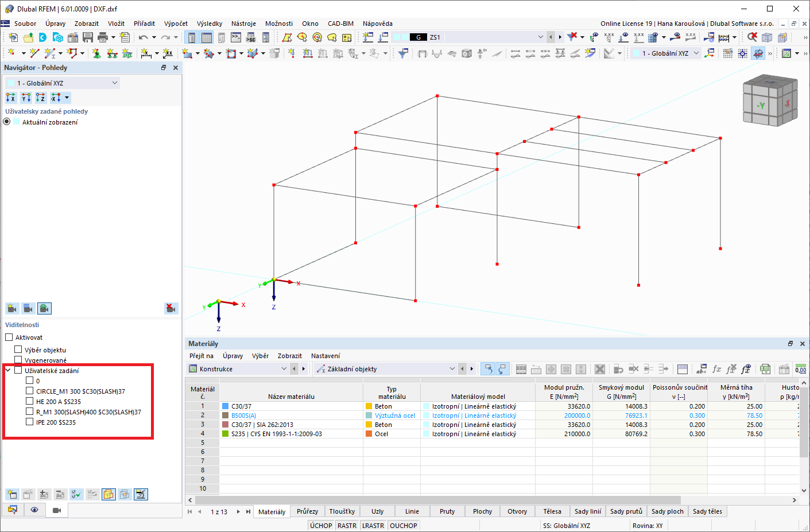The width and height of the screenshot is (810, 532).
Task: Open Přejít na in Materials panel
Action: pyautogui.click(x=201, y=356)
